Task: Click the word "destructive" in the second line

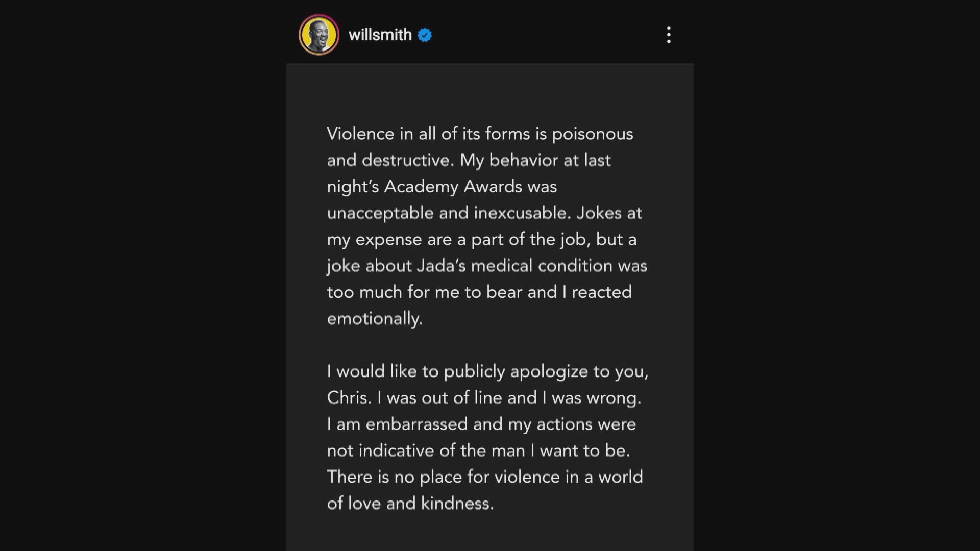Action: pos(406,160)
